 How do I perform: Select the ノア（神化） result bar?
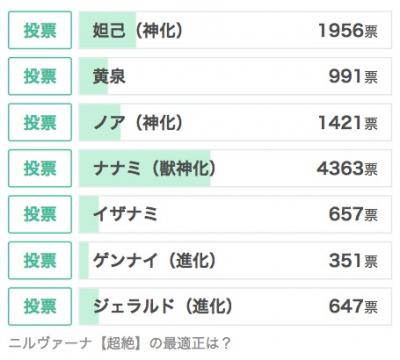click(x=235, y=122)
